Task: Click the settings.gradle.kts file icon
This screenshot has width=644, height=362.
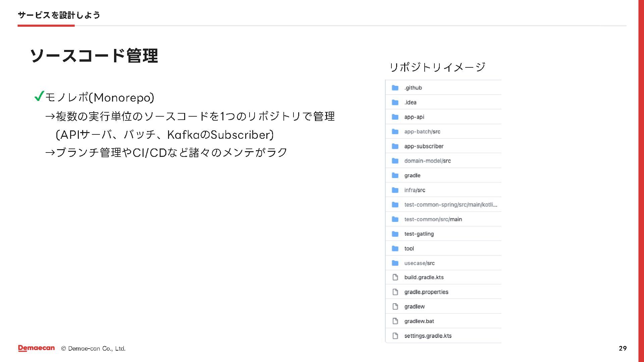Action: coord(395,336)
